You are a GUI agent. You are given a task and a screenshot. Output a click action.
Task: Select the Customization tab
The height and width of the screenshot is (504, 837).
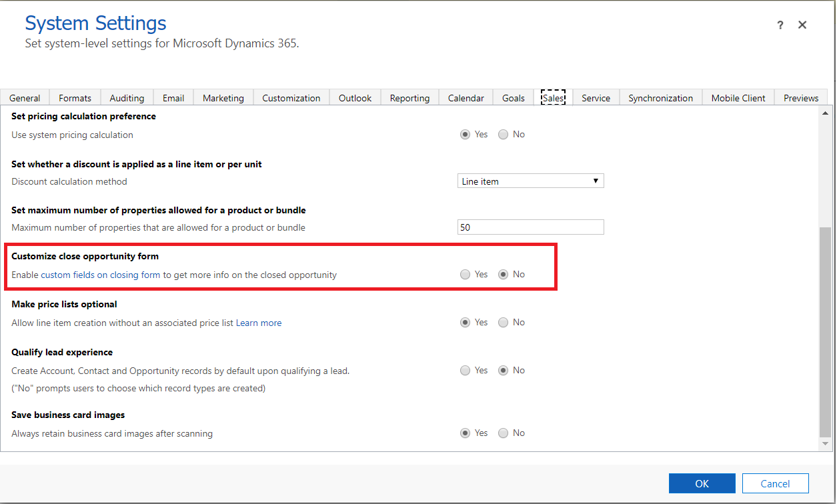coord(291,98)
